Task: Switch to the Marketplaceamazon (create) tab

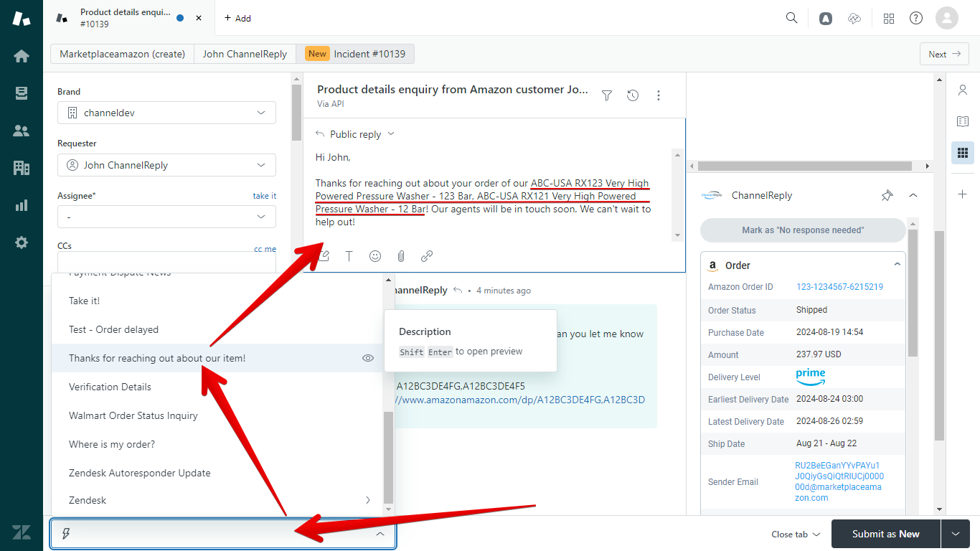Action: pyautogui.click(x=122, y=54)
